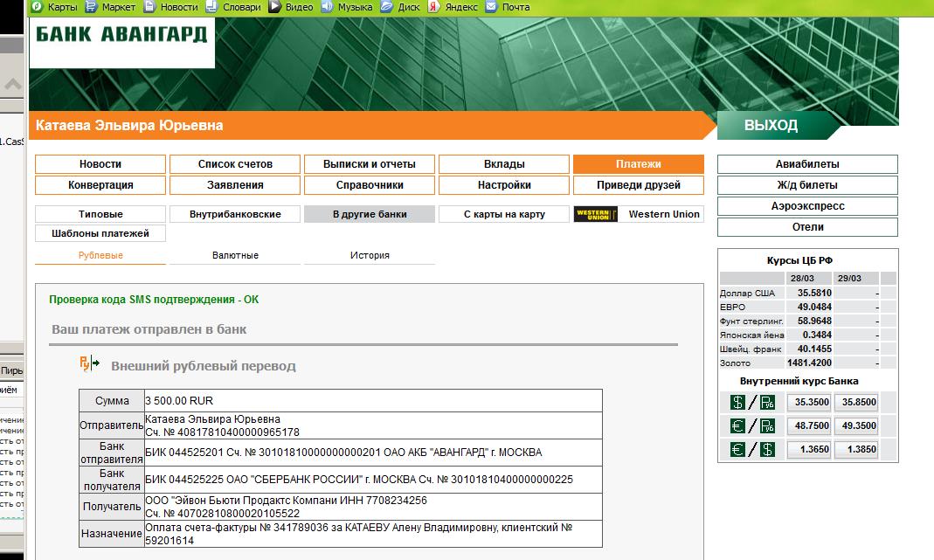934x560 pixels.
Task: Open Новости bookmark icon in top bar
Action: pos(149,7)
